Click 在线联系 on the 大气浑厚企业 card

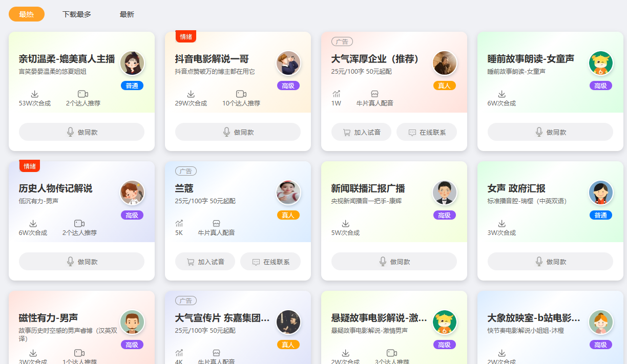pyautogui.click(x=426, y=132)
